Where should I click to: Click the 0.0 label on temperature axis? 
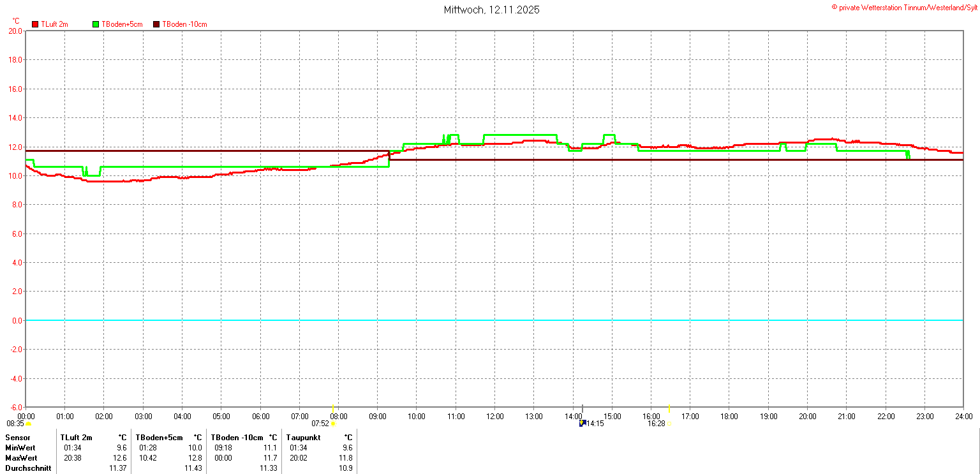coord(15,321)
